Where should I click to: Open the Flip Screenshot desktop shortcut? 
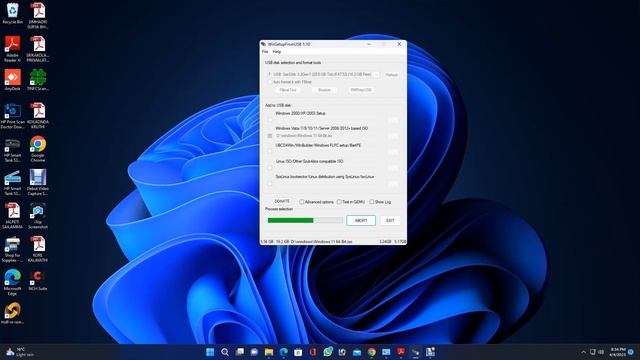[38, 216]
